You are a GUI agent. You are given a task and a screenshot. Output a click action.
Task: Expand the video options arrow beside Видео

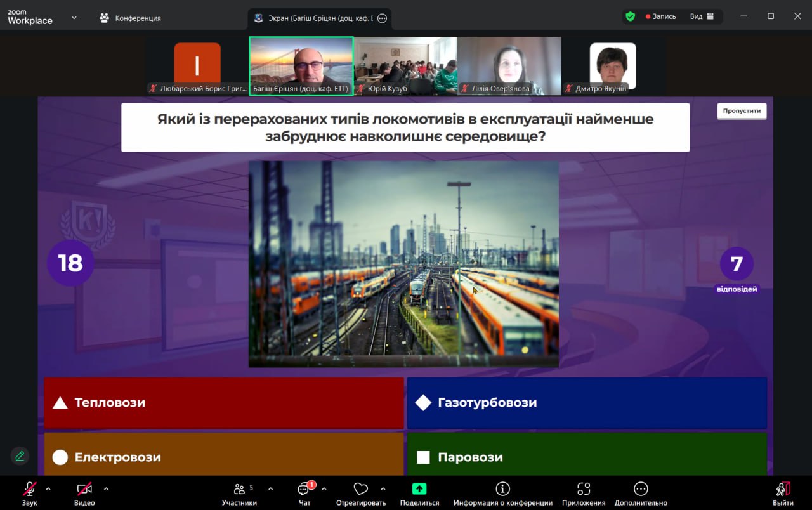(106, 488)
